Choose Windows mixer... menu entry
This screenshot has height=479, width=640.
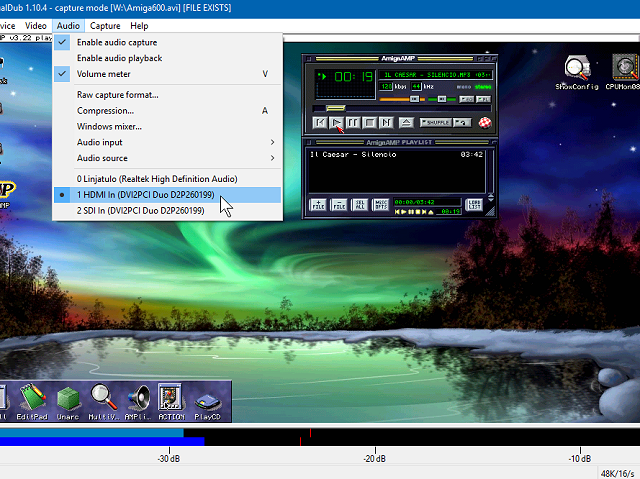(167, 127)
